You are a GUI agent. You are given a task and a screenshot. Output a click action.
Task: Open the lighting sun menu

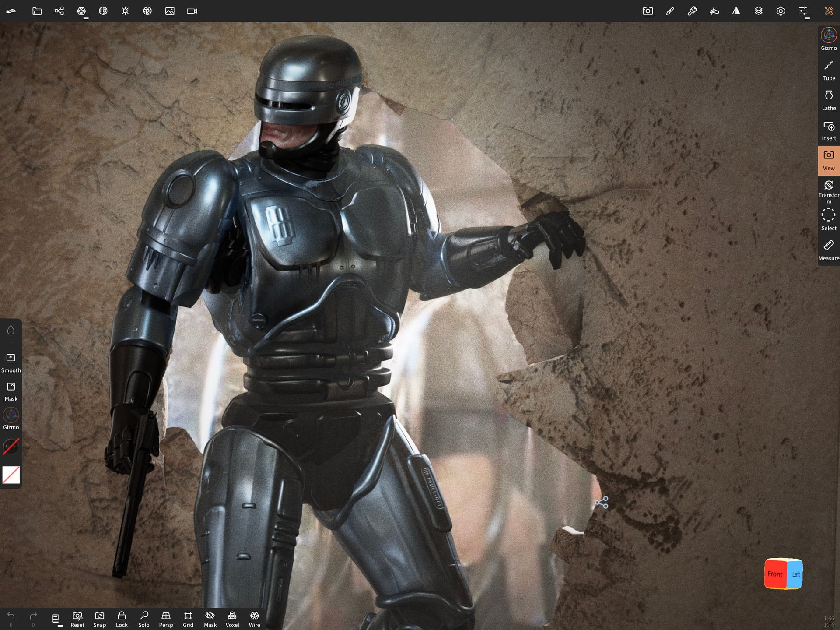pyautogui.click(x=125, y=11)
